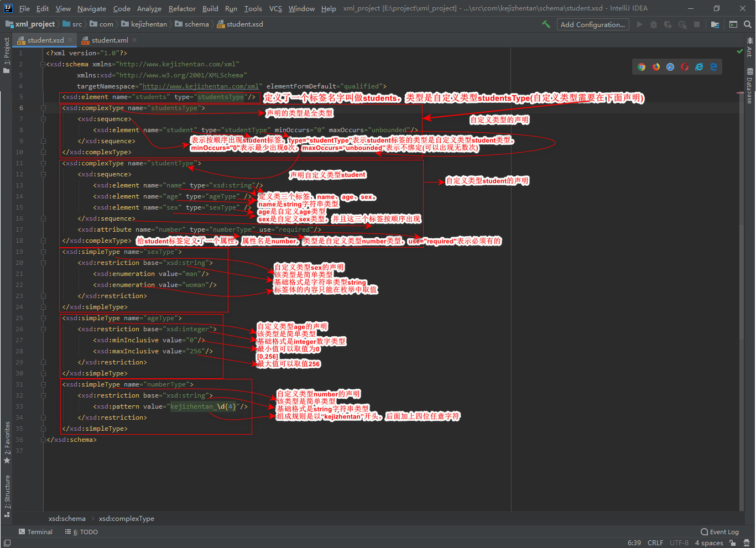
Task: Switch to the student.xml editor tab
Action: coord(110,40)
